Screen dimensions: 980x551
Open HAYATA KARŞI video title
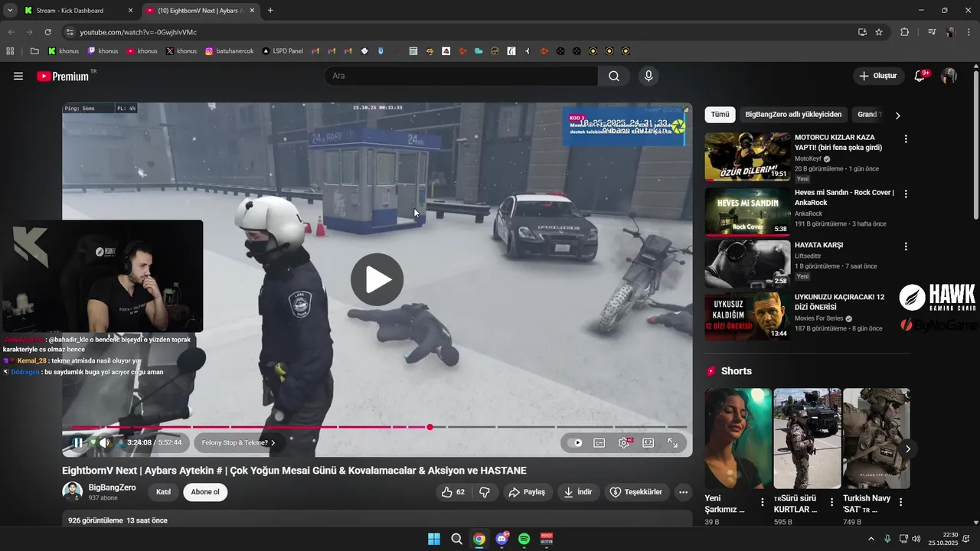tap(818, 245)
